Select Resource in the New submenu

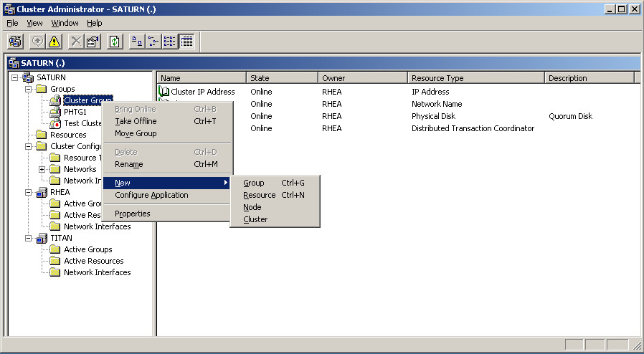tap(275, 195)
